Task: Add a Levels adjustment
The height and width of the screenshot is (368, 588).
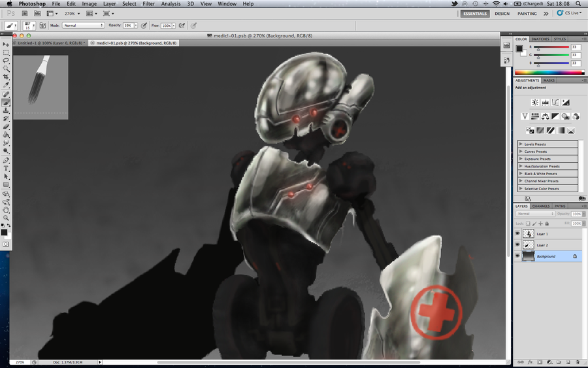Action: [545, 103]
